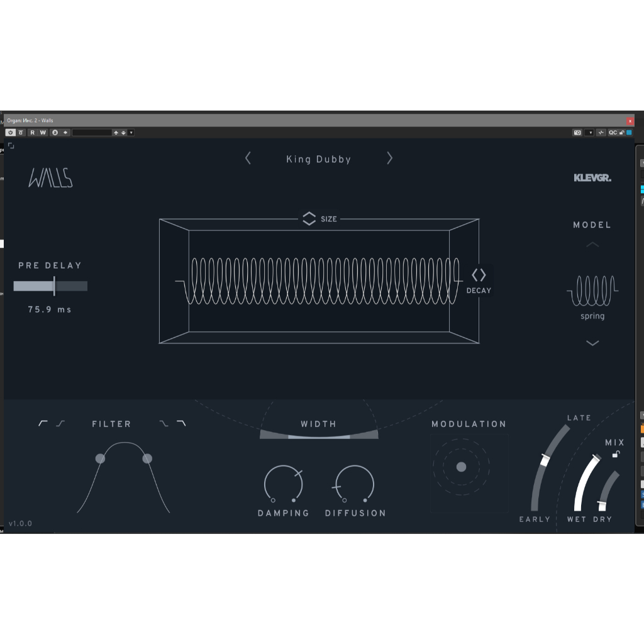
Task: Open the King Dubby preset name menu
Action: (319, 159)
